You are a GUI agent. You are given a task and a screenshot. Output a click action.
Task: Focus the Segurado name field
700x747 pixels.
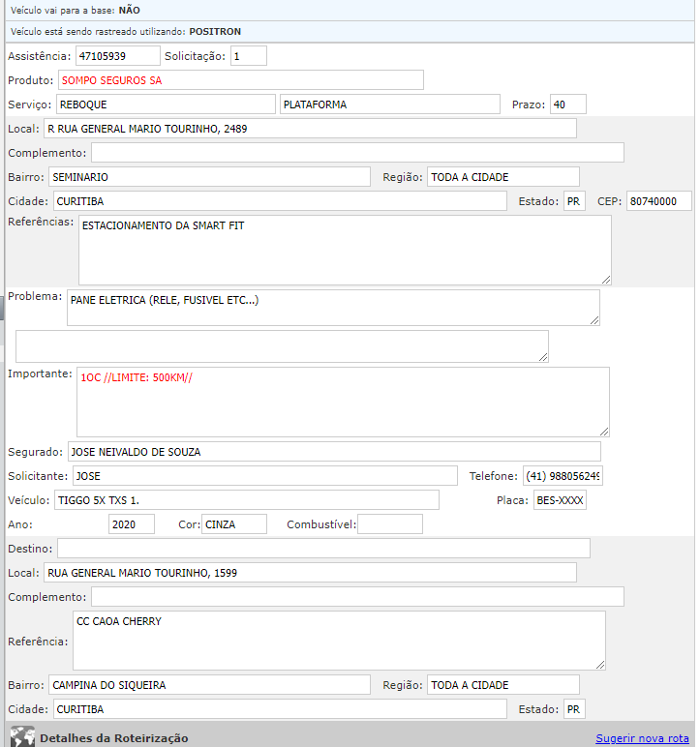tap(333, 452)
